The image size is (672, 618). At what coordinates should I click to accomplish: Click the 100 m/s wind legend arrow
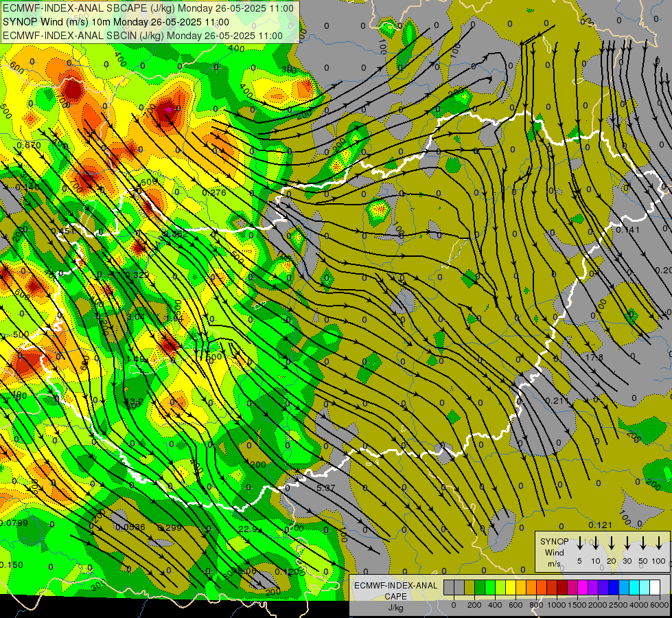(x=659, y=542)
